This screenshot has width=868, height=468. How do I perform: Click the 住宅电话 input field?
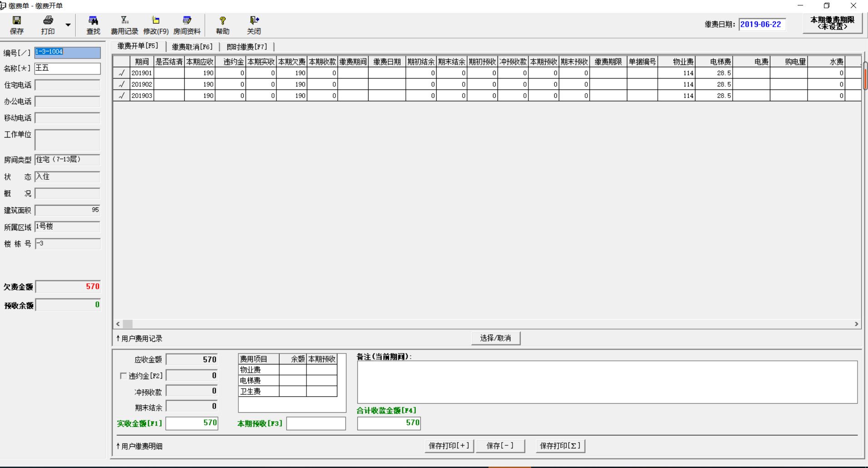68,85
